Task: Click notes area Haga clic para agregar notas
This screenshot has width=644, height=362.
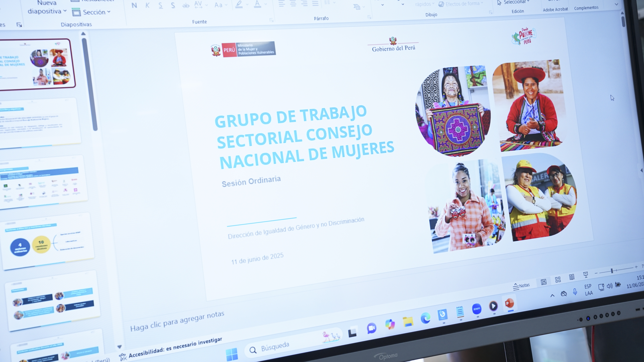Action: [x=177, y=321]
